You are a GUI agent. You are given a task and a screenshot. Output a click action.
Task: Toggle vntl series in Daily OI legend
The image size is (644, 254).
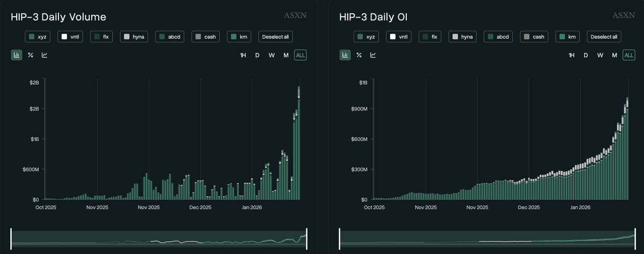[x=398, y=37]
